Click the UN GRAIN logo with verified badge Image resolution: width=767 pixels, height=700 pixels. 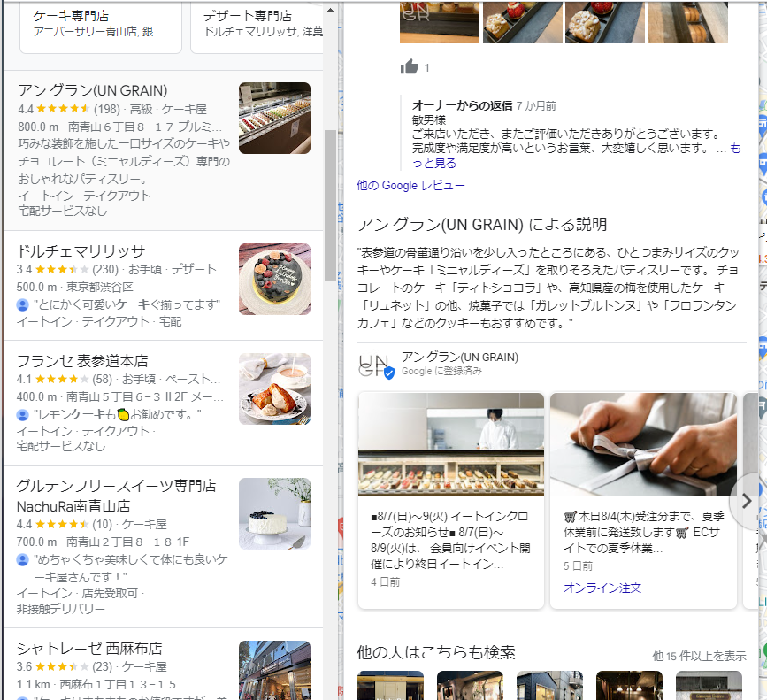point(376,365)
